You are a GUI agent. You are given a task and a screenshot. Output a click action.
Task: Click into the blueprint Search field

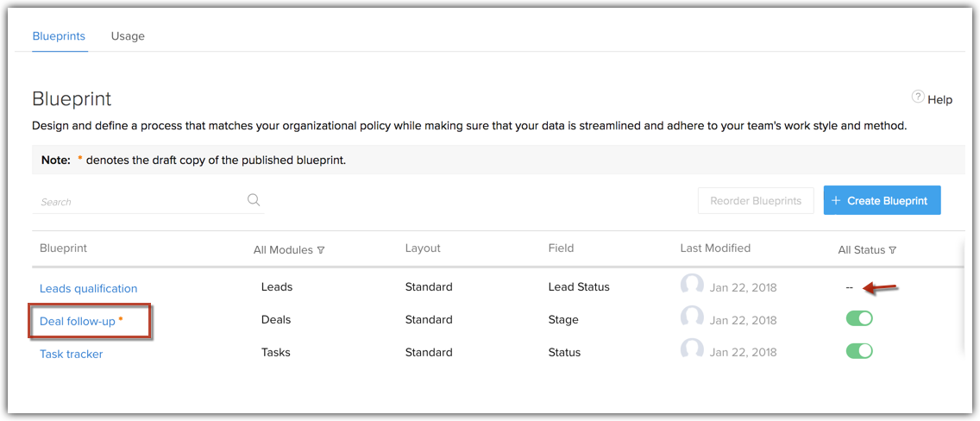pyautogui.click(x=138, y=202)
